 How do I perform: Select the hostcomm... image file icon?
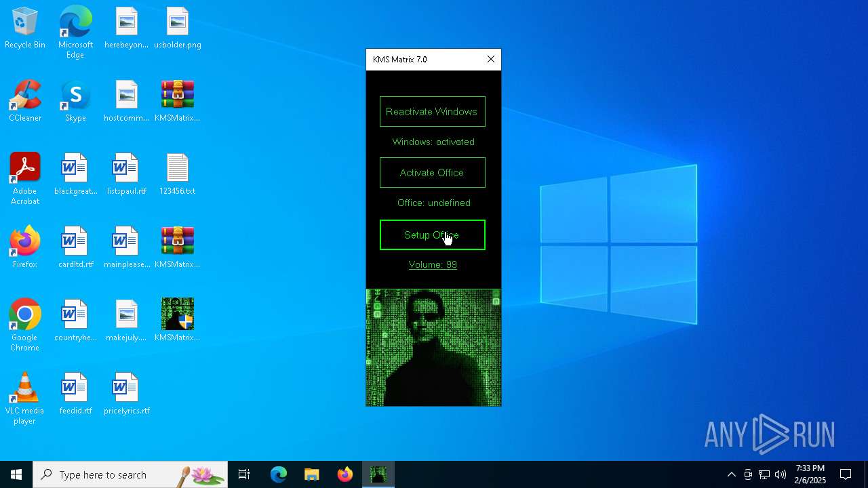(x=126, y=102)
